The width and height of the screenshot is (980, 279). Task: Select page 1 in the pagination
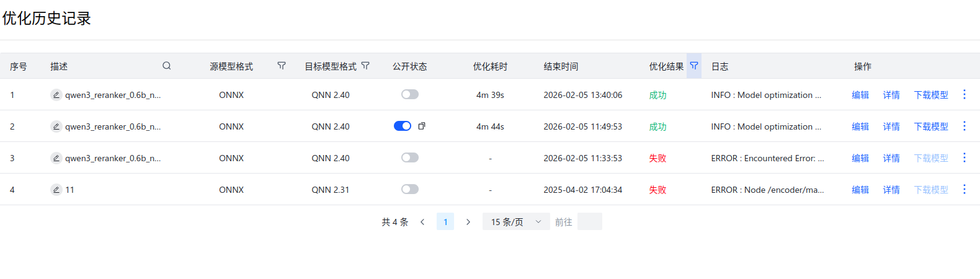445,222
